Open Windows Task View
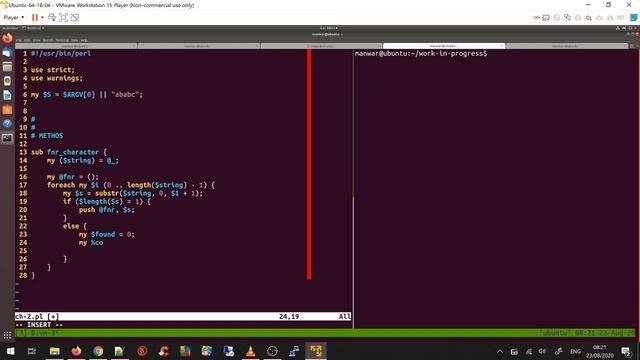The height and width of the screenshot is (360, 640). tap(32, 351)
